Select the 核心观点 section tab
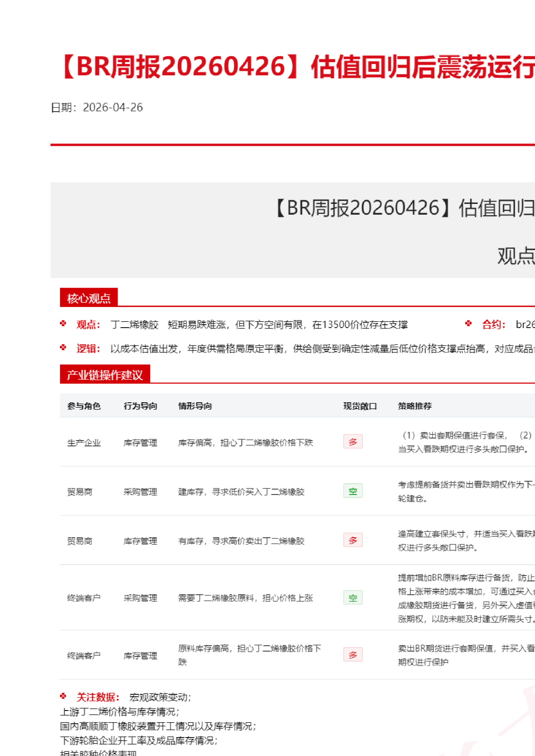The image size is (535, 756). pyautogui.click(x=89, y=298)
